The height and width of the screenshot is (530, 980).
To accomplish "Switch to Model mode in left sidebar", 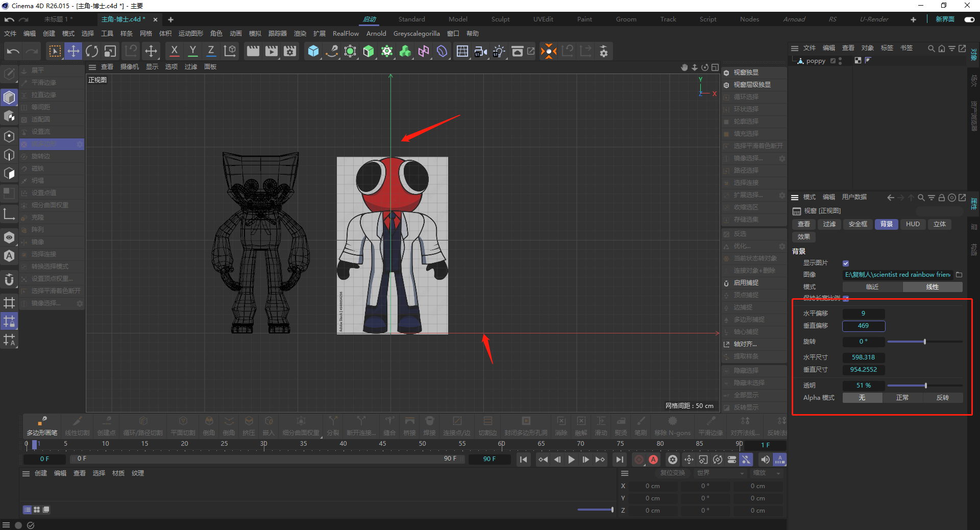I will (9, 97).
